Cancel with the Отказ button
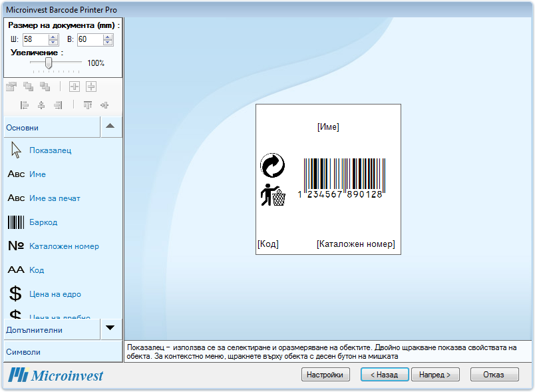The image size is (535, 392). point(494,375)
